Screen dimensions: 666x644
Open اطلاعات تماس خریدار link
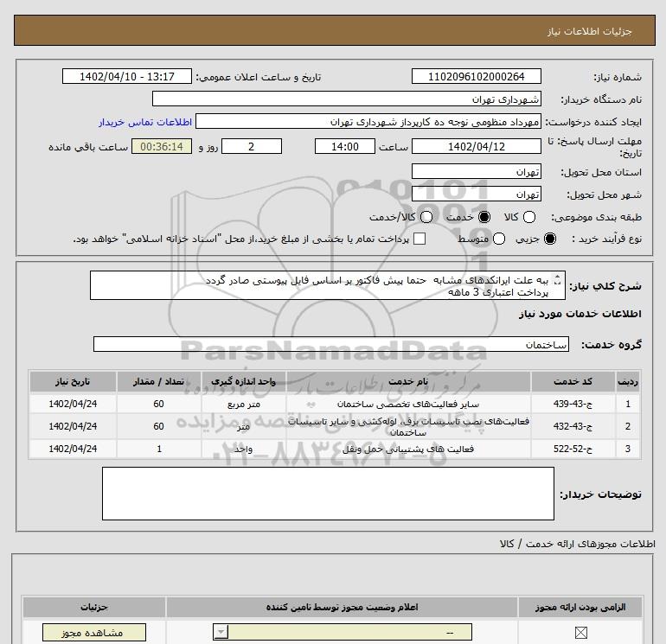click(145, 122)
